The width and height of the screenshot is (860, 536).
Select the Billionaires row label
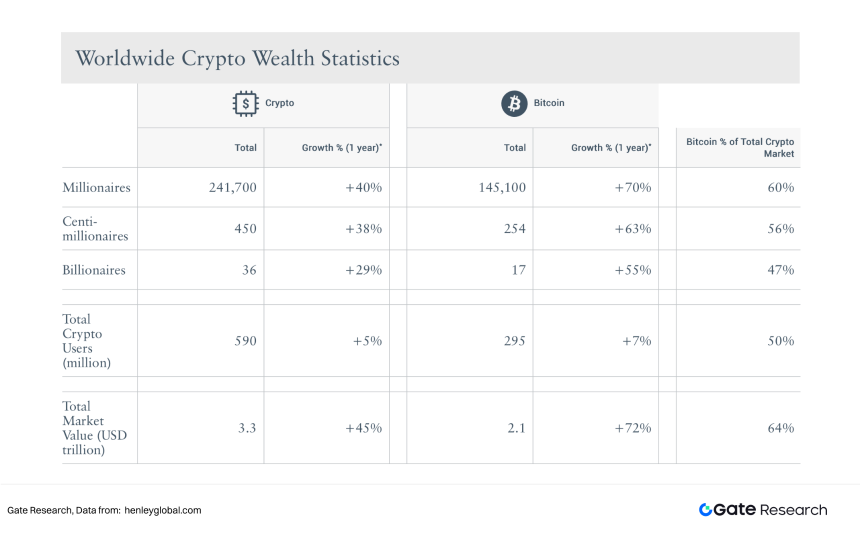[x=94, y=270]
